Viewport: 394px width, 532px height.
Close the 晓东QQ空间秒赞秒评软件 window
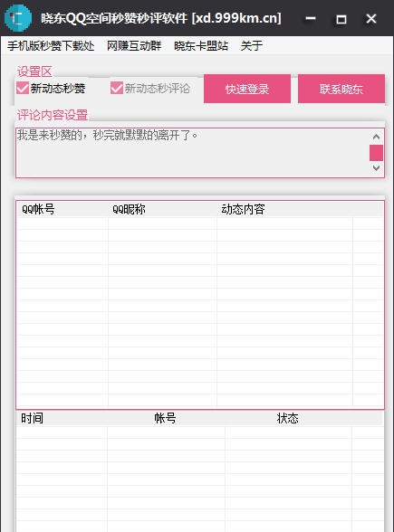(x=371, y=18)
